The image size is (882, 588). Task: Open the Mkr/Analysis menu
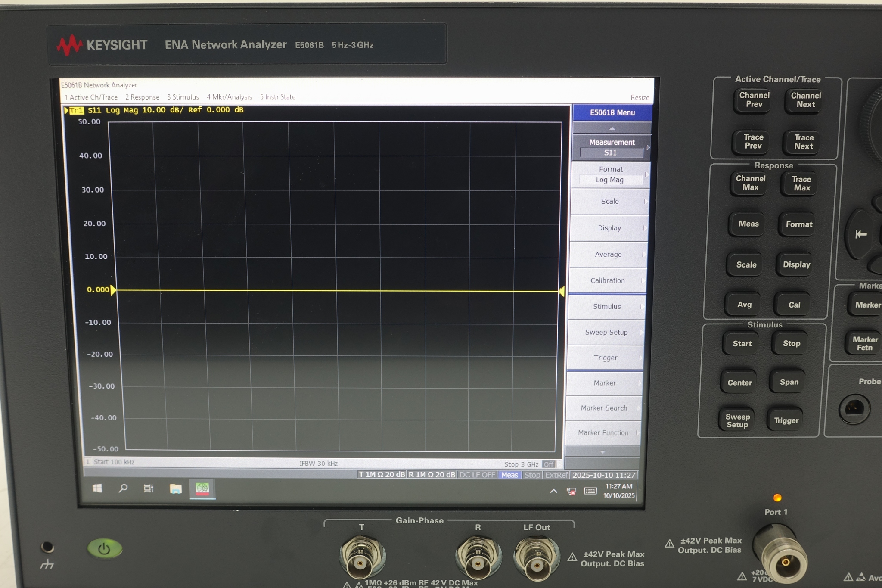click(x=230, y=97)
